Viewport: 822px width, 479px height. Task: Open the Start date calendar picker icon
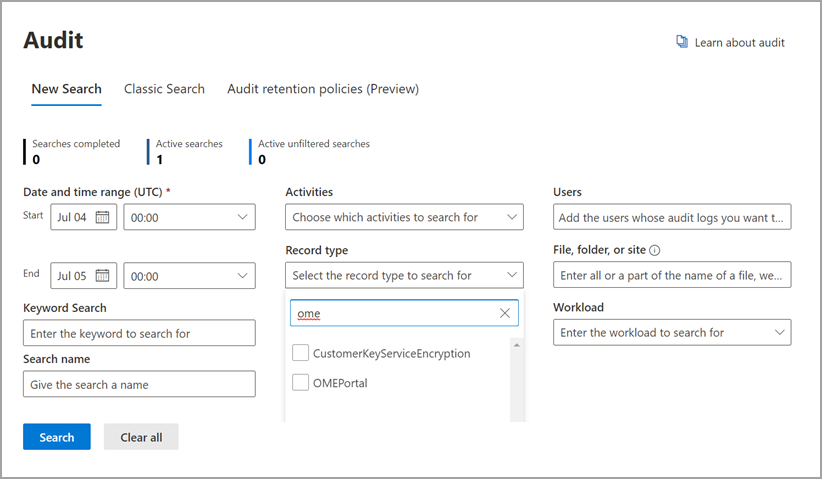click(x=102, y=217)
